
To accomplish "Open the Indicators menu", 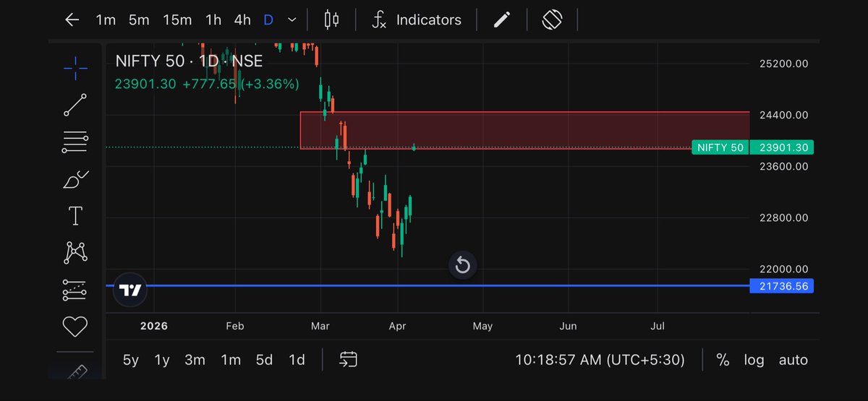I will [417, 20].
